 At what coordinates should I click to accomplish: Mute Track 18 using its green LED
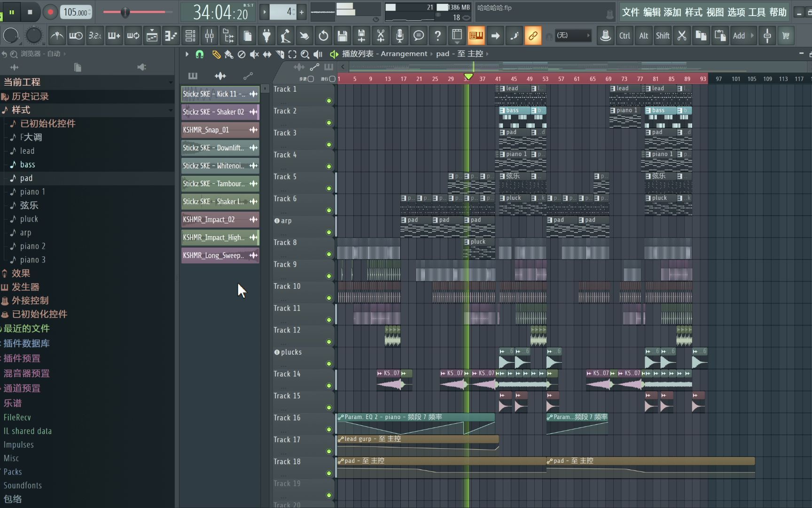329,473
